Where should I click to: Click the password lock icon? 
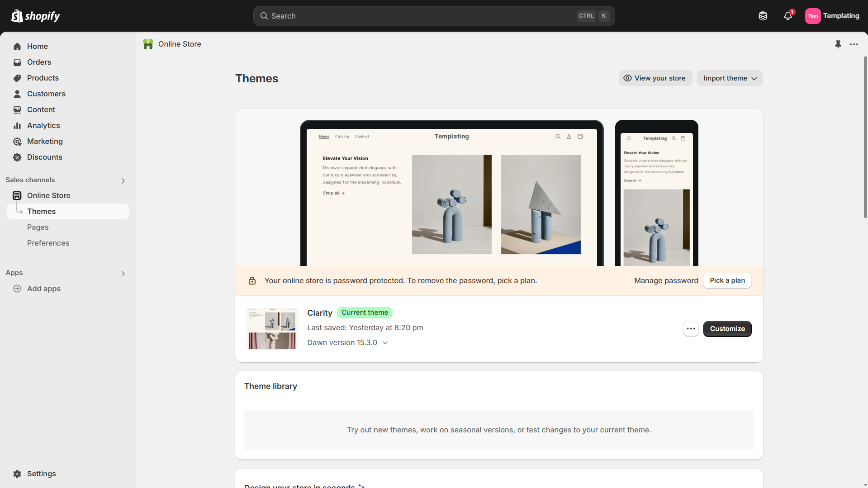252,280
